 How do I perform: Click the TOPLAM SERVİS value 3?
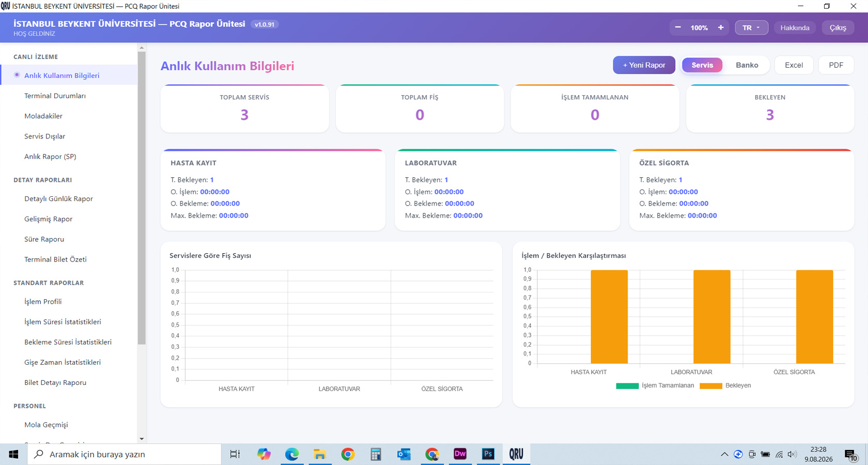coord(244,115)
